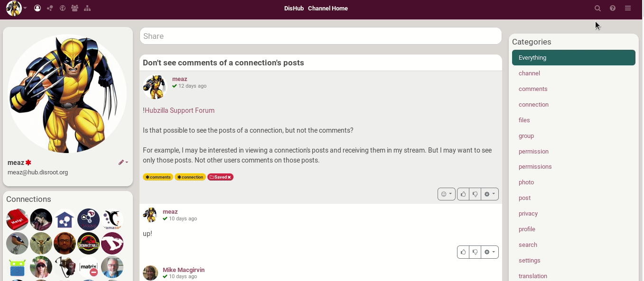Click the network share-nodes icon in navbar
644x281 pixels.
click(50, 9)
